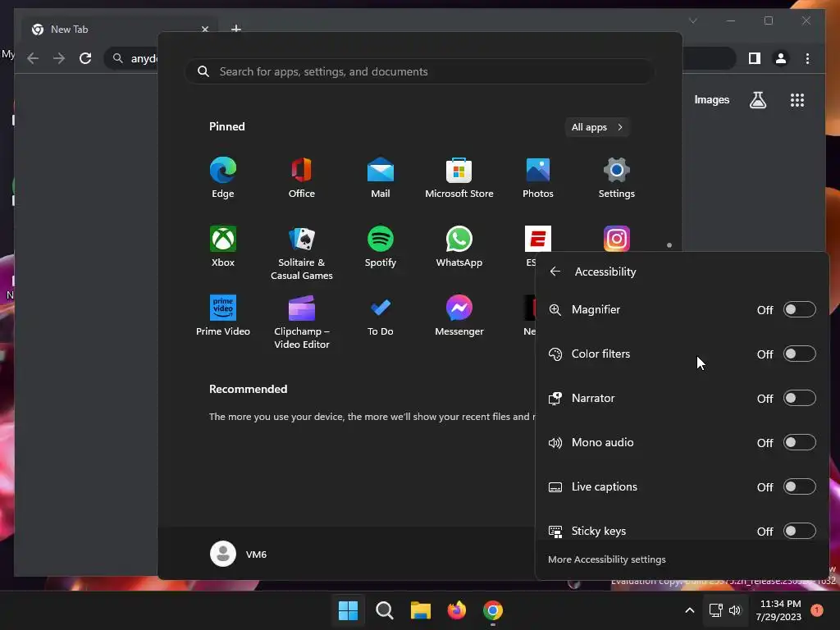Open the Settings gear app
The width and height of the screenshot is (840, 630).
click(617, 178)
